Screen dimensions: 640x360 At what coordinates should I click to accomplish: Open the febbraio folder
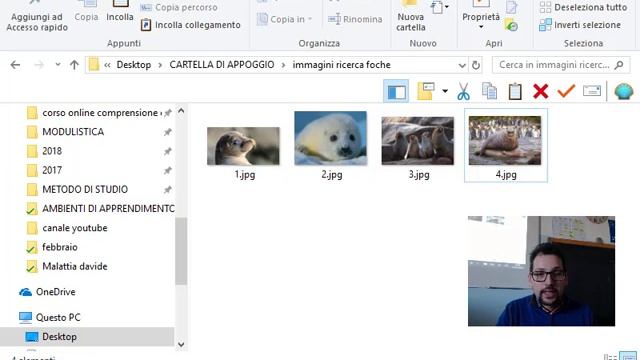60,247
